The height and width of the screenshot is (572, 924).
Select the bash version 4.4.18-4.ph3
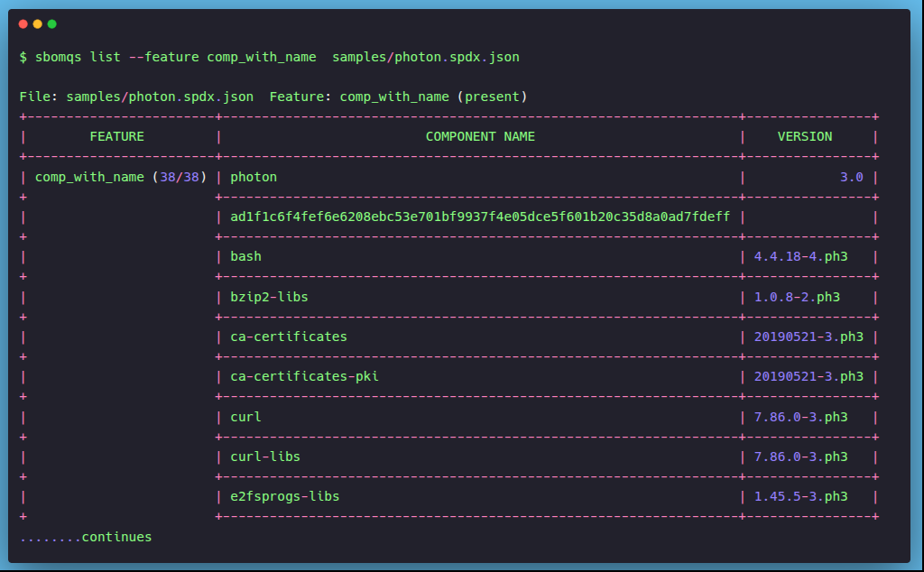pos(800,256)
